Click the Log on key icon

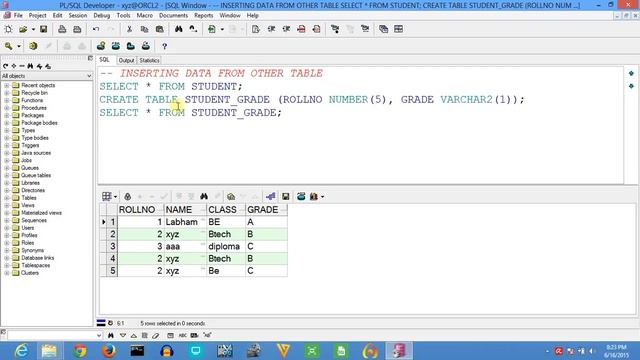point(9,46)
